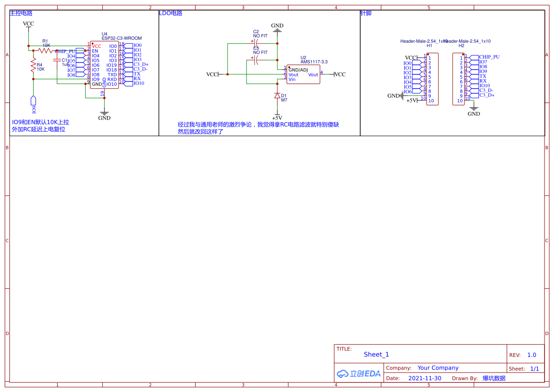Select the IO10 net port at H2
Viewport: 554px width, 392px height.
480,85
